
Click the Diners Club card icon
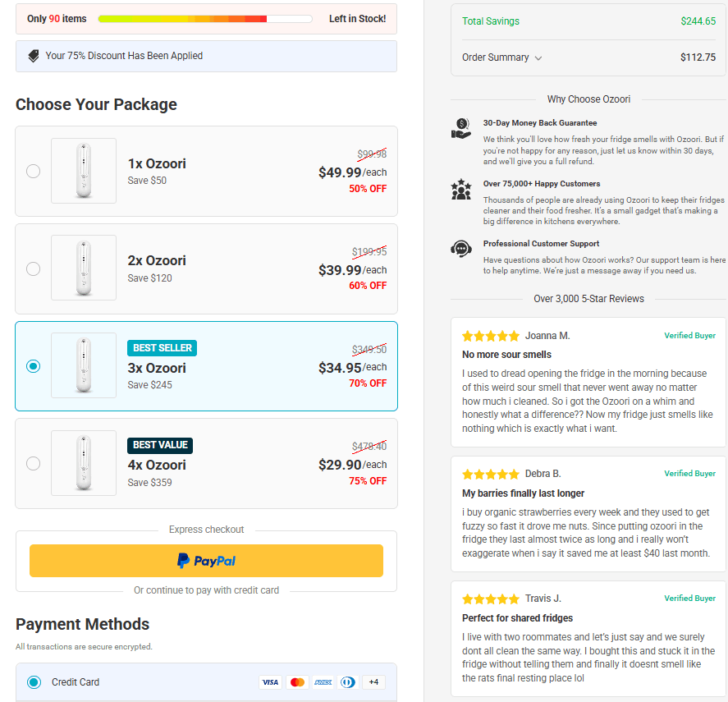(x=348, y=682)
